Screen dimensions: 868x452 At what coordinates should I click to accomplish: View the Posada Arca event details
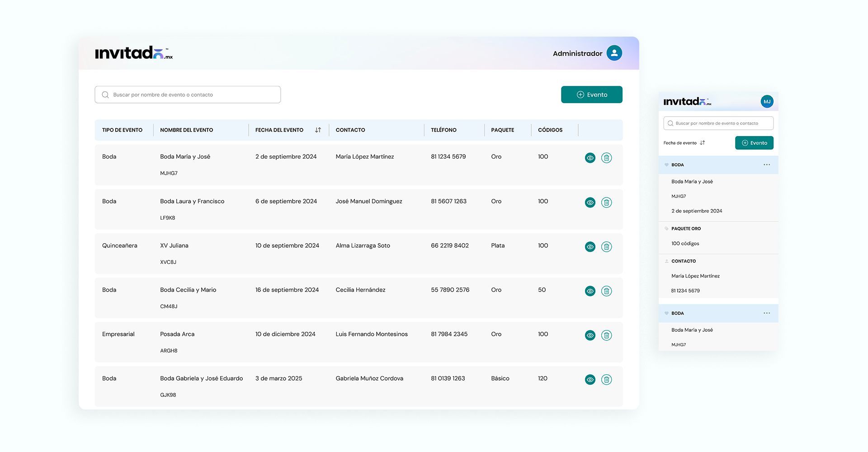click(x=590, y=335)
